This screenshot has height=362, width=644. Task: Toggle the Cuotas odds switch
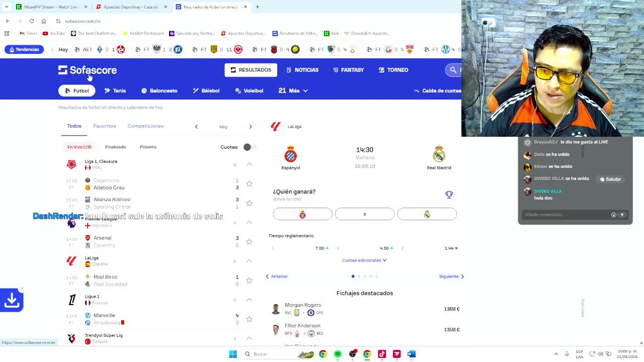(x=249, y=147)
